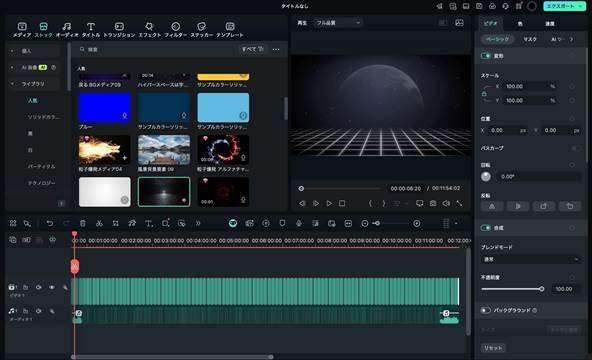592x360 pixels.
Task: Open the speed tool in timeline toolbar
Action: coord(132,223)
